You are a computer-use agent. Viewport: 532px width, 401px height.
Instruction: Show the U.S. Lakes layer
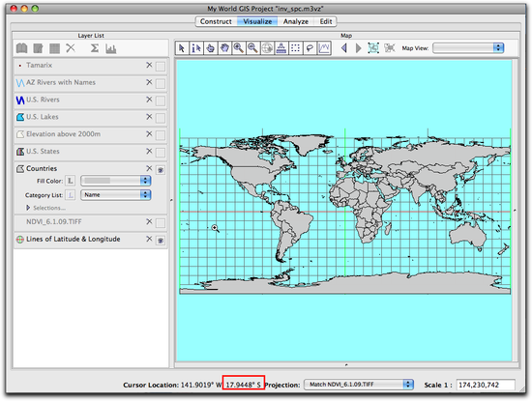coord(161,118)
